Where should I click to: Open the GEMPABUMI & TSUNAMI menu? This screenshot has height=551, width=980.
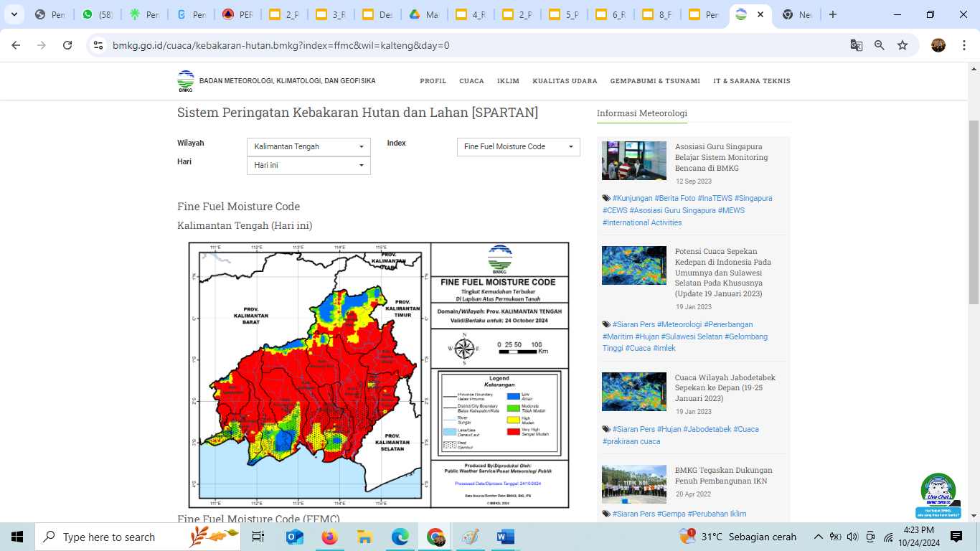655,81
